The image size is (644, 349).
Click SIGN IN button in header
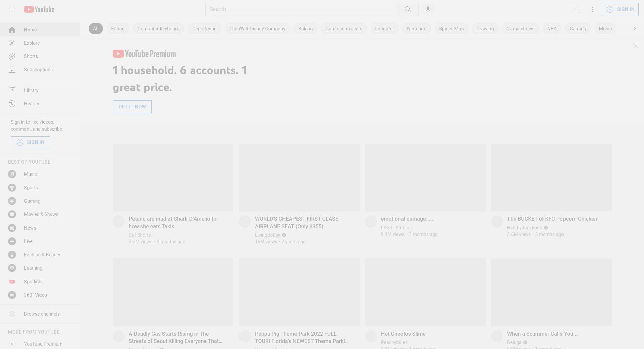point(620,9)
